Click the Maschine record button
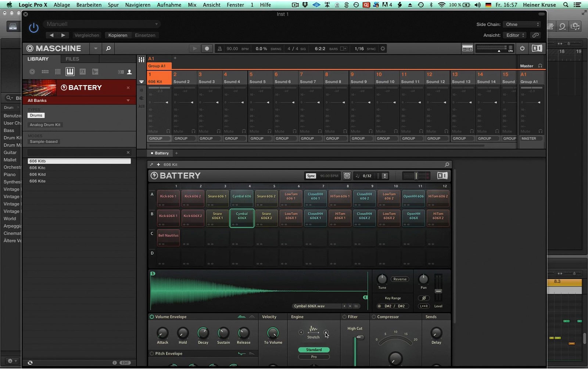This screenshot has height=370, width=588. (207, 49)
